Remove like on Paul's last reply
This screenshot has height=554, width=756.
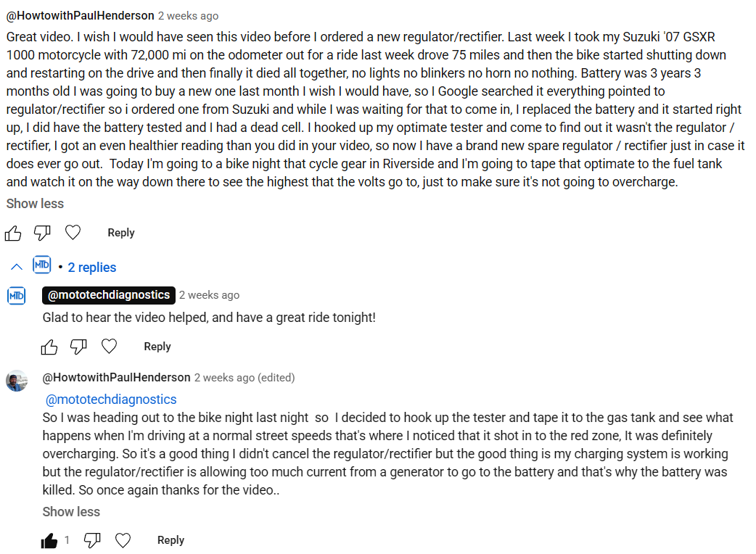click(49, 540)
